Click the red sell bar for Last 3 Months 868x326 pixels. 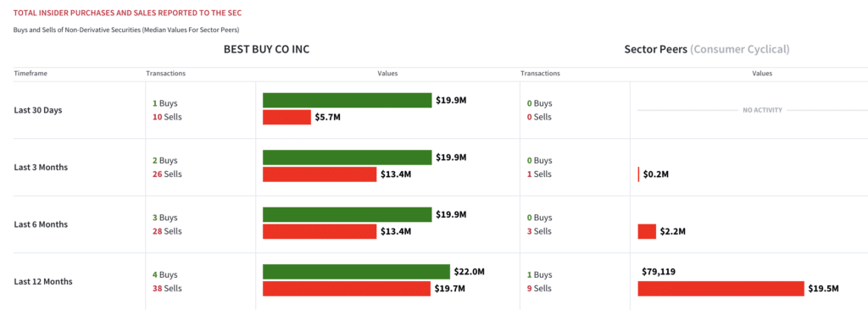click(320, 174)
